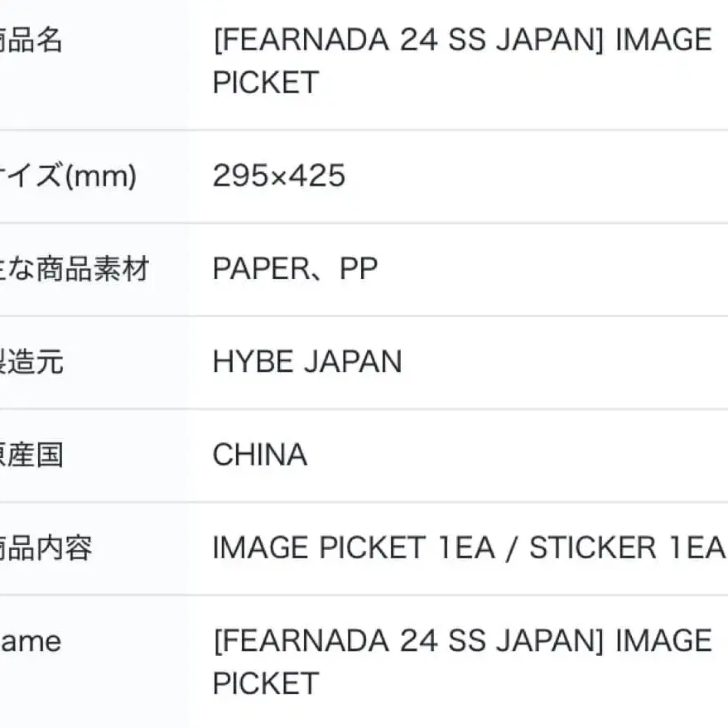This screenshot has width=728, height=728.
Task: Click the word IMAGE in the 商品名 row
Action: (663, 40)
